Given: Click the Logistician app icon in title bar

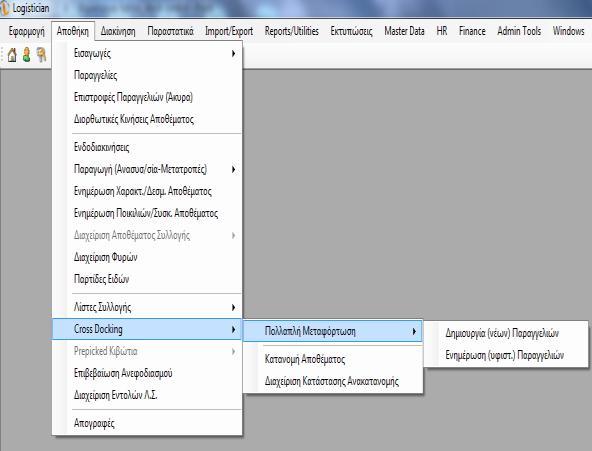Looking at the screenshot, I should pyautogui.click(x=5, y=8).
